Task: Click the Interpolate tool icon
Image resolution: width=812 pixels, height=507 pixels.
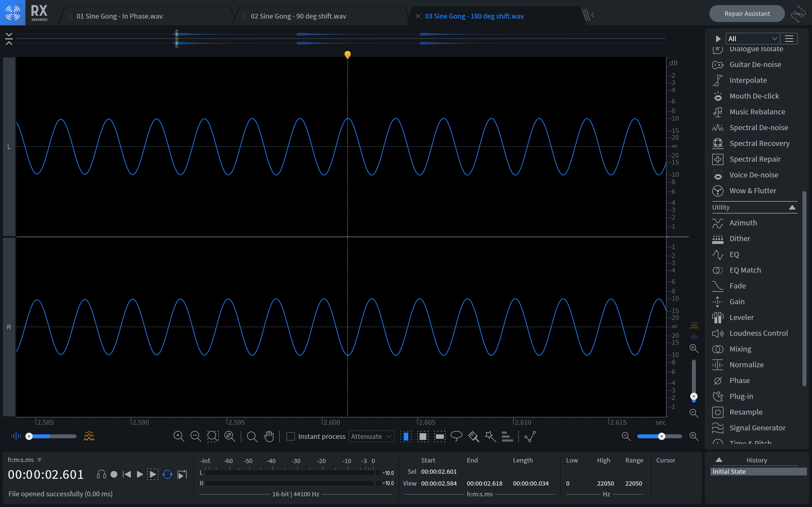Action: 718,80
